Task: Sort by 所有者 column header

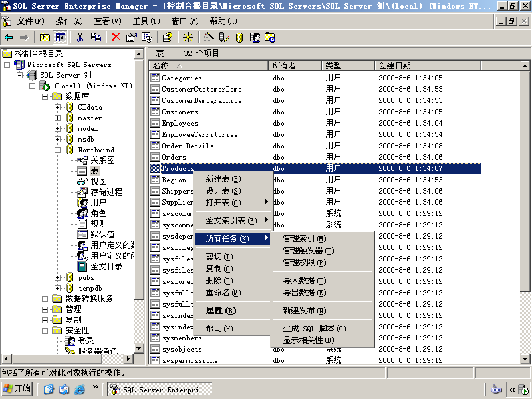Action: pos(295,65)
